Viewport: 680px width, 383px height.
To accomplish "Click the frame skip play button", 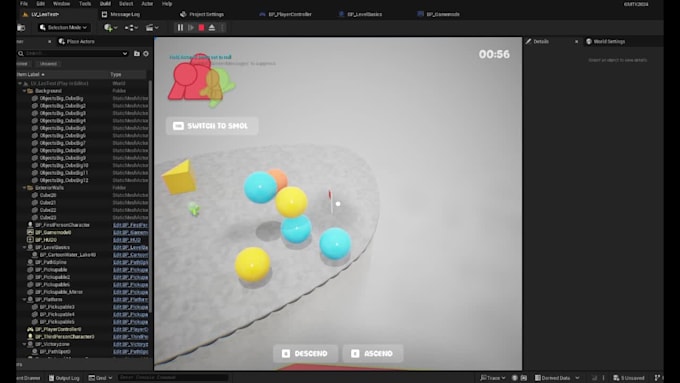I will [191, 27].
